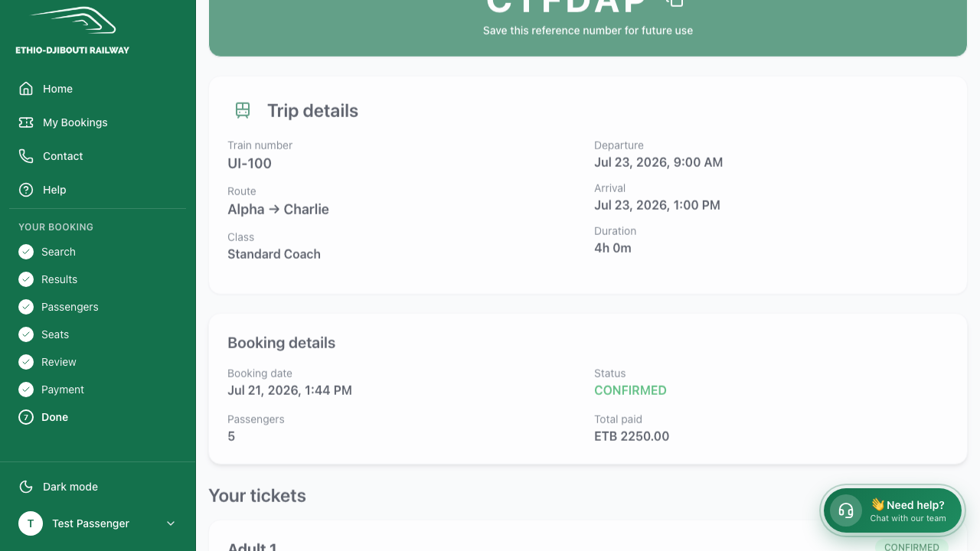Image resolution: width=980 pixels, height=551 pixels.
Task: Go back to the Passengers step
Action: (x=98, y=307)
